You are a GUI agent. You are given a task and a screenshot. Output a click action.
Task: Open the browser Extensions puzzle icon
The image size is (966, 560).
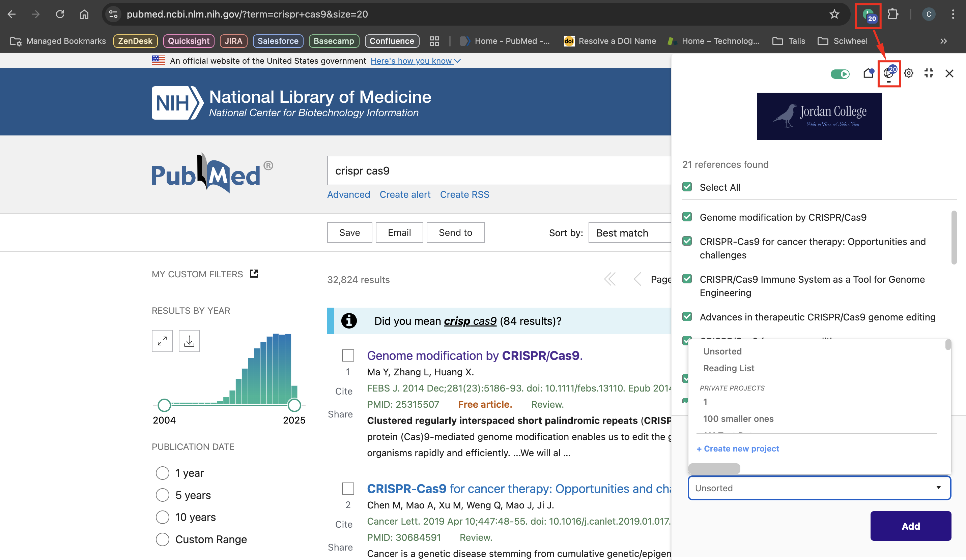pyautogui.click(x=892, y=14)
